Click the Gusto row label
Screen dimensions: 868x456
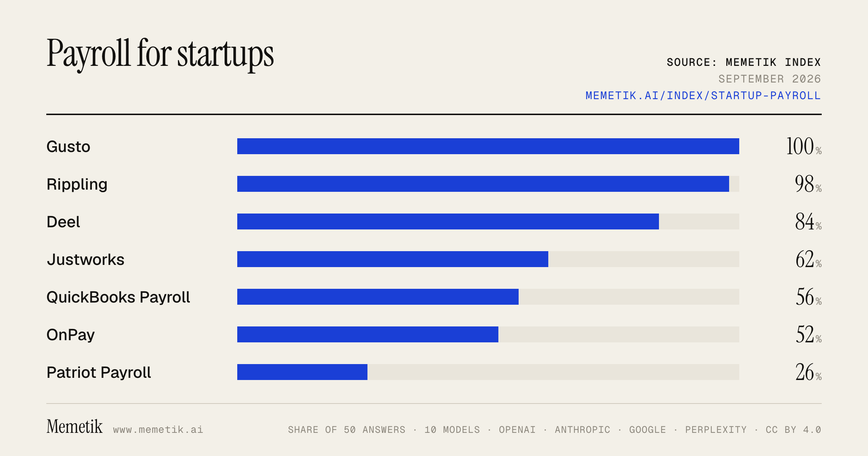[68, 147]
